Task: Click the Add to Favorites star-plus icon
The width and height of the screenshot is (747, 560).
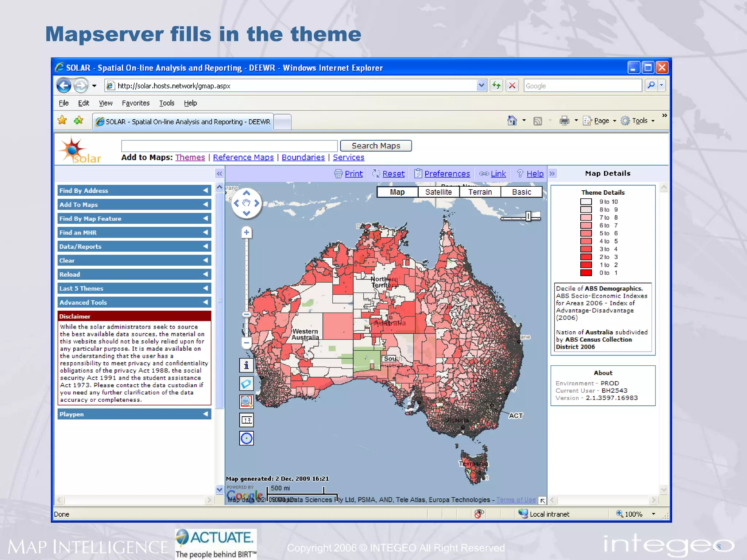Action: coord(78,120)
